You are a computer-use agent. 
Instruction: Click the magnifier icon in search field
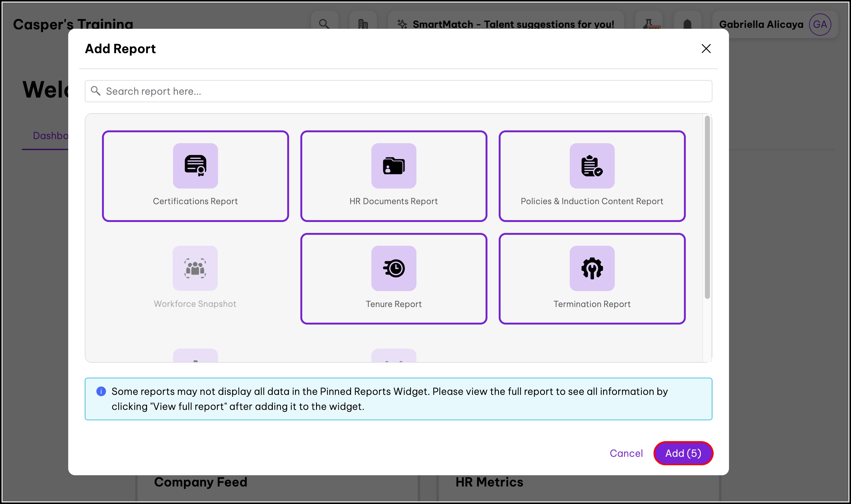(95, 91)
